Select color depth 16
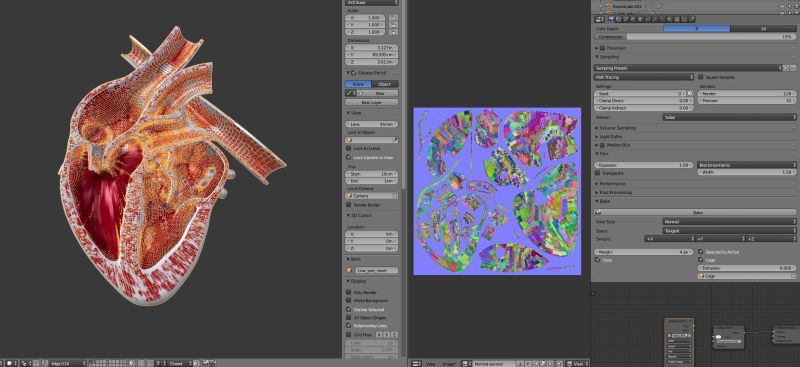Viewport: 800px width, 367px height. [x=763, y=29]
